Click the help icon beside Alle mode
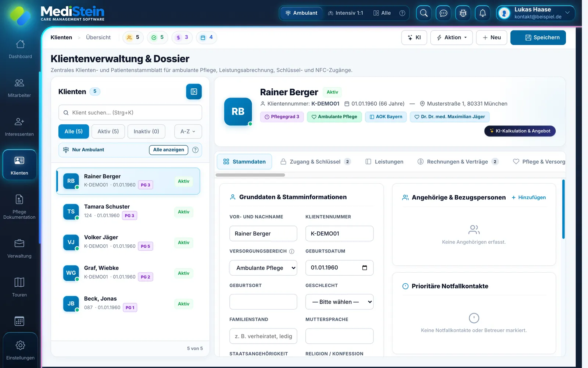The image size is (588, 368). pyautogui.click(x=402, y=13)
